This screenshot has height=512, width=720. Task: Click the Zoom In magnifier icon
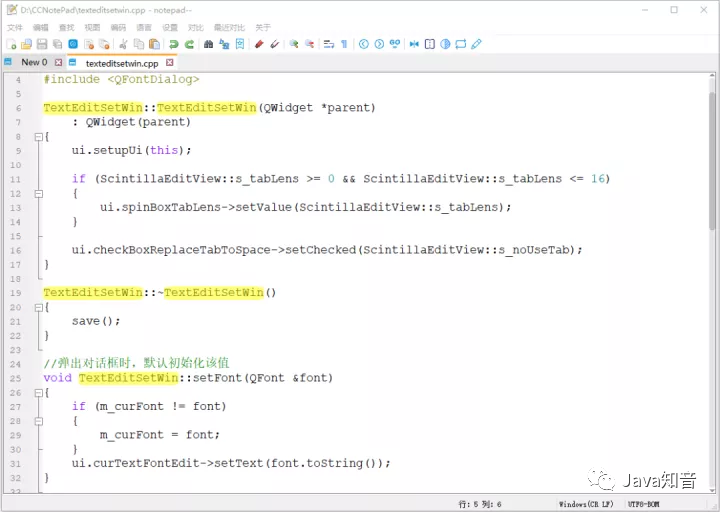pyautogui.click(x=294, y=44)
